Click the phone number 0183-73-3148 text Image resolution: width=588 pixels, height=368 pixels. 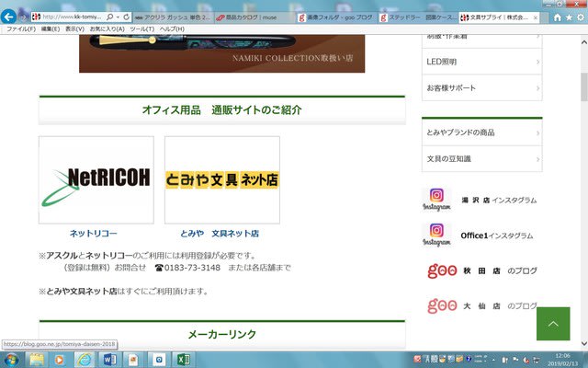tap(192, 268)
